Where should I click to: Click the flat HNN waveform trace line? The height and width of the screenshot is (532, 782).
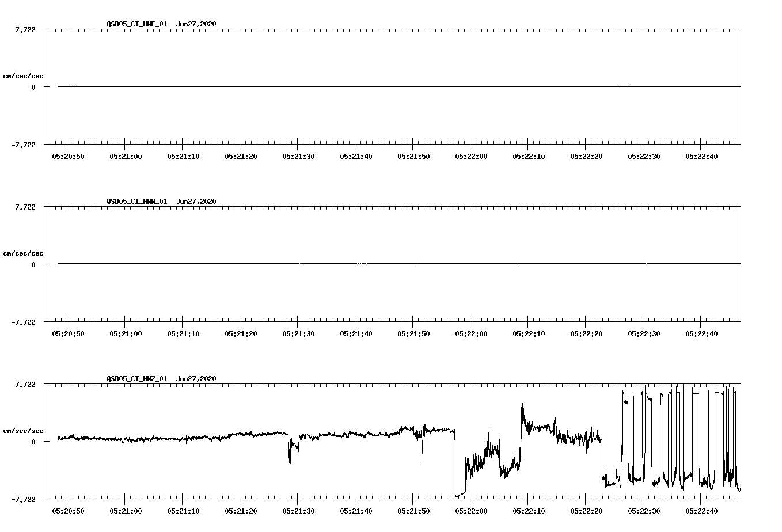[x=399, y=264]
